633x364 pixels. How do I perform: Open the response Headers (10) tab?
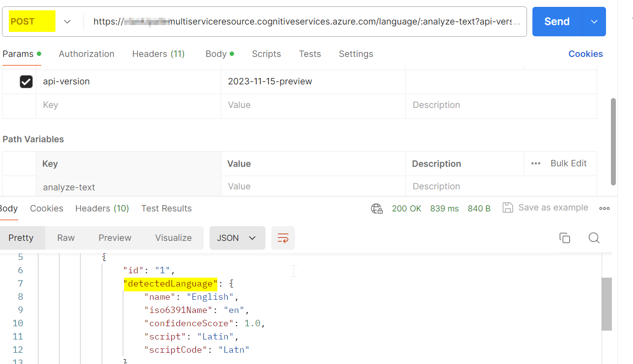[x=102, y=208]
